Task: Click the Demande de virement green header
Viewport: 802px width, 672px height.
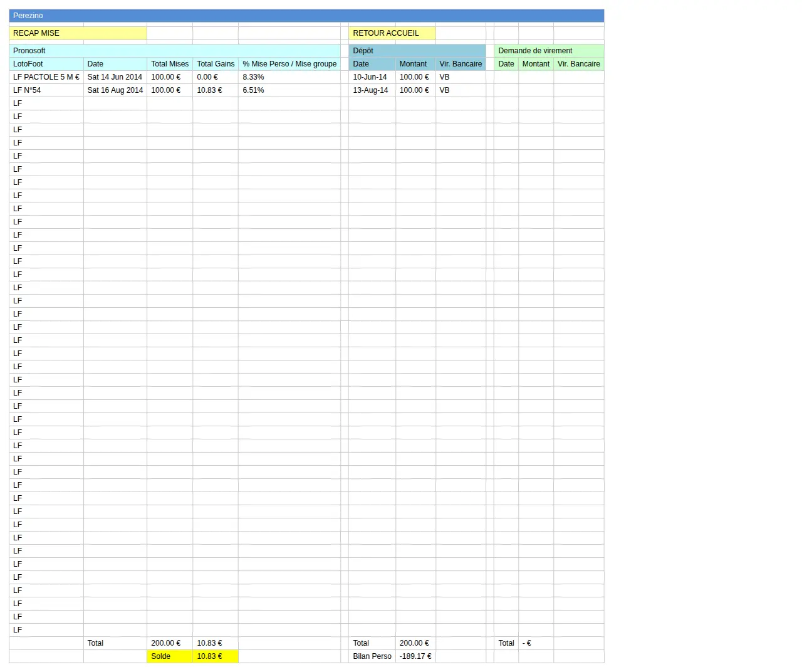Action: tap(549, 51)
